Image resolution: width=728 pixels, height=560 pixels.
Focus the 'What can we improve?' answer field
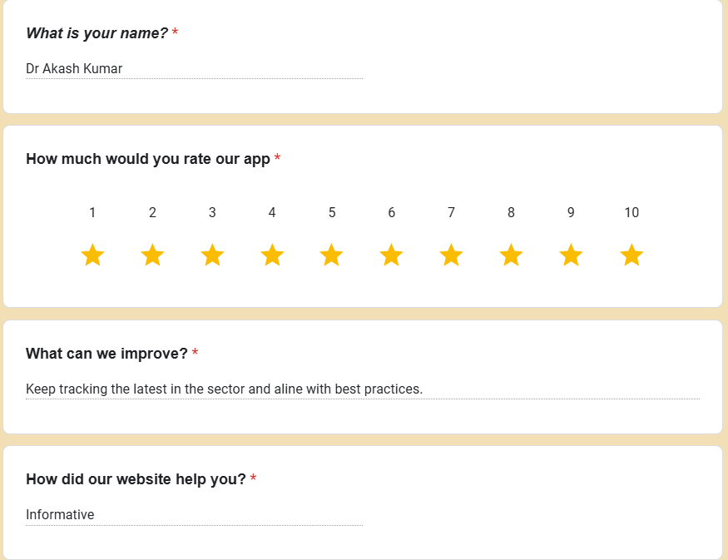pos(362,389)
